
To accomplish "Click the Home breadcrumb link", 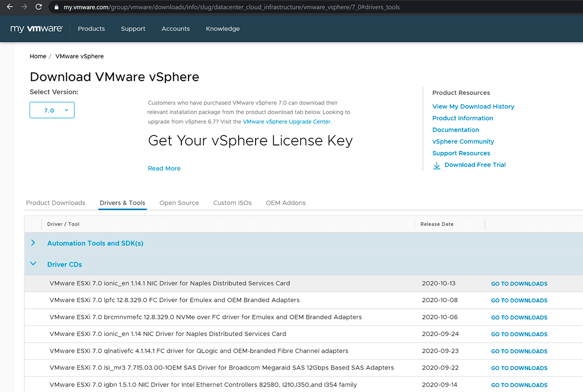I will point(38,56).
